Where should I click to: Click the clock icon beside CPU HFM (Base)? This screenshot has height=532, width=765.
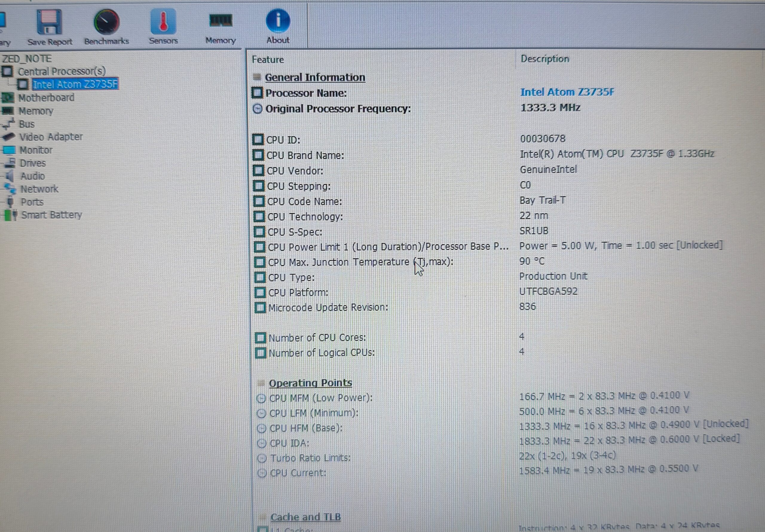(261, 428)
